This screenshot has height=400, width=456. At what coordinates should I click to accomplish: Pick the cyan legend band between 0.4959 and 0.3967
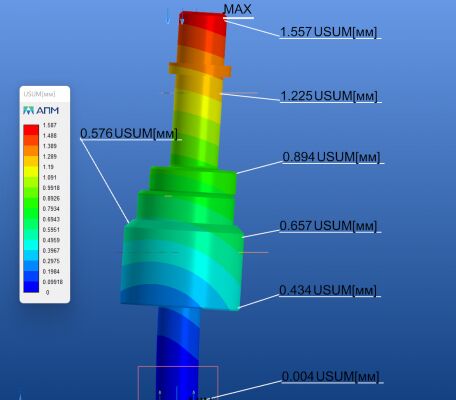click(31, 245)
